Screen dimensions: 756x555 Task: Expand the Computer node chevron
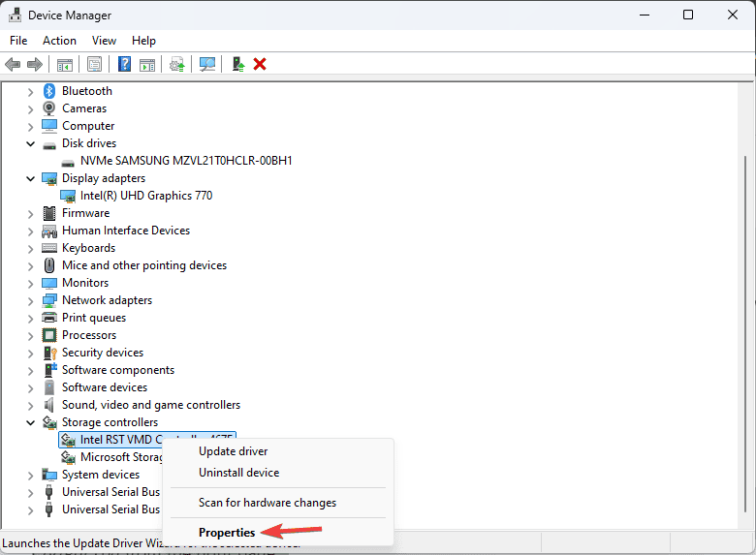[x=30, y=127]
